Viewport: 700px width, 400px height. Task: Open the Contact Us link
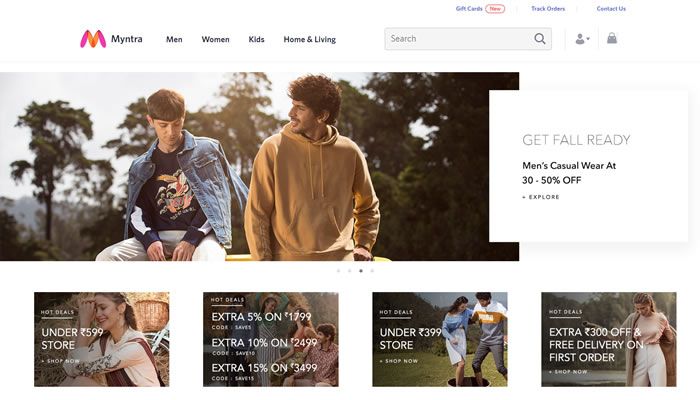pyautogui.click(x=611, y=9)
